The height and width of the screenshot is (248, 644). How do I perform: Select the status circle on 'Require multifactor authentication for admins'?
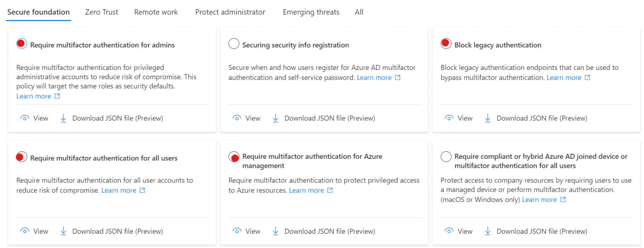pos(21,43)
